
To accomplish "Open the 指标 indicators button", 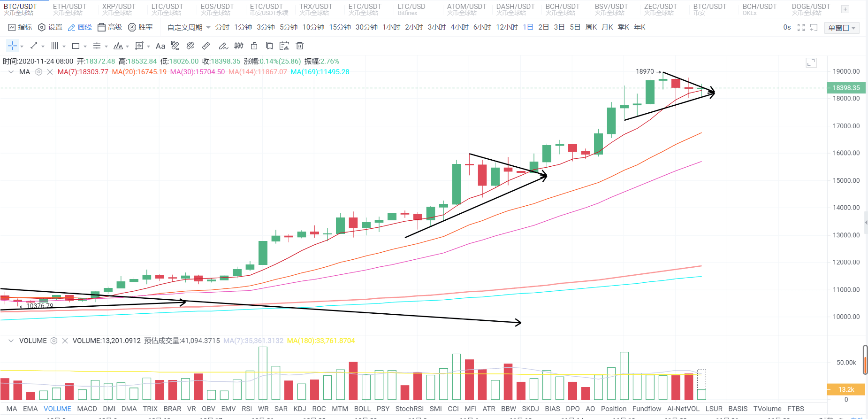I will [20, 27].
